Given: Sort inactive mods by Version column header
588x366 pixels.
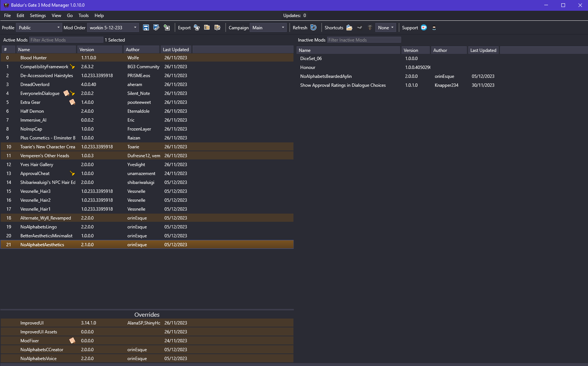Looking at the screenshot, I should pyautogui.click(x=416, y=50).
